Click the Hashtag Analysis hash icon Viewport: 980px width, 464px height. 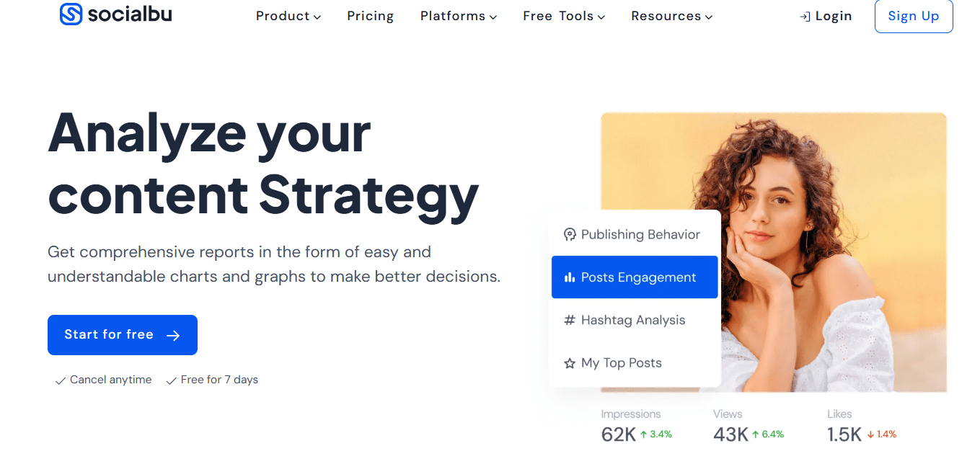pos(570,321)
